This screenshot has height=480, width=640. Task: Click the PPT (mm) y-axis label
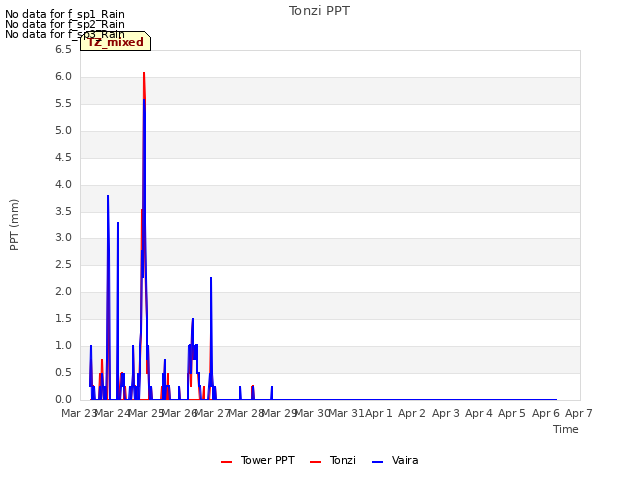[x=14, y=224]
